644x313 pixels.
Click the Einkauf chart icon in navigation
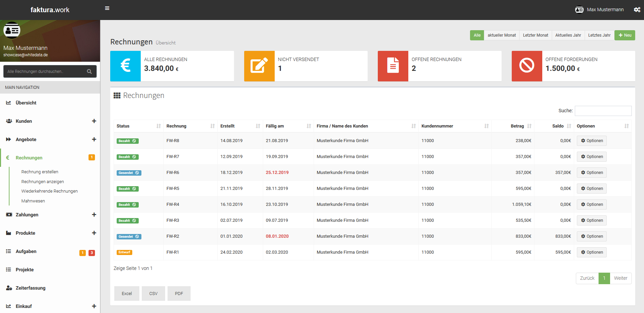click(8, 306)
